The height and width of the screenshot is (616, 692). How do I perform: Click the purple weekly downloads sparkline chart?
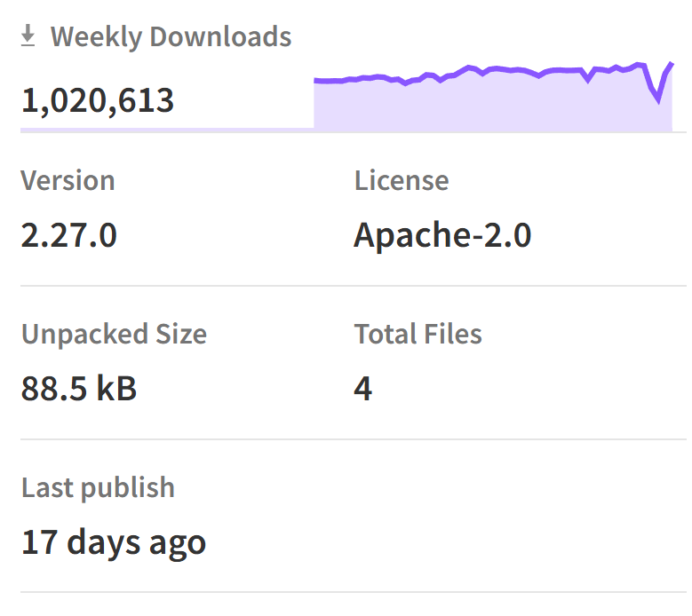point(493,97)
